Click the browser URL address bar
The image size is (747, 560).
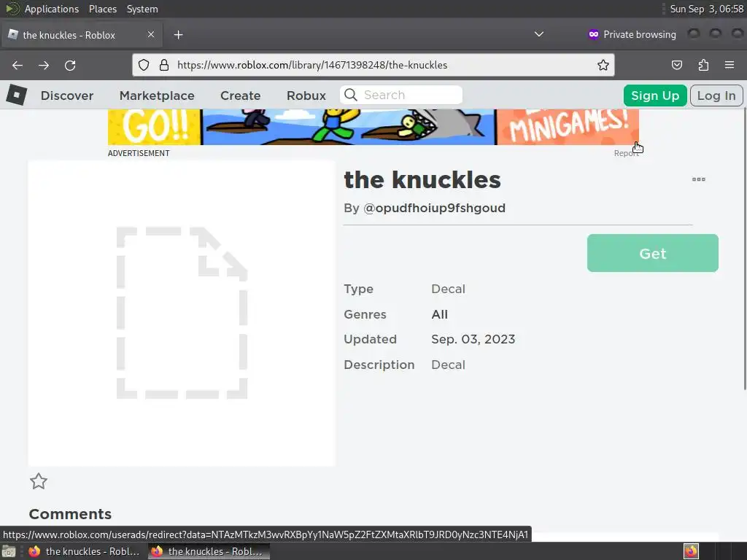click(373, 65)
